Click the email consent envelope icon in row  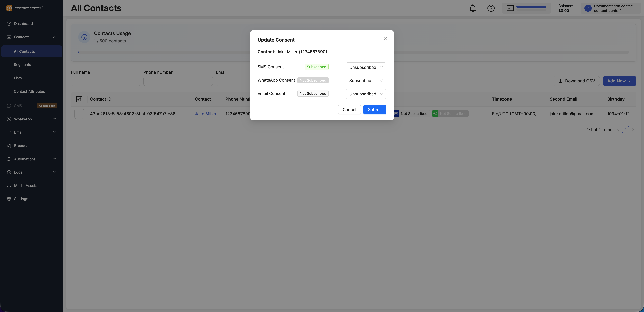click(396, 114)
